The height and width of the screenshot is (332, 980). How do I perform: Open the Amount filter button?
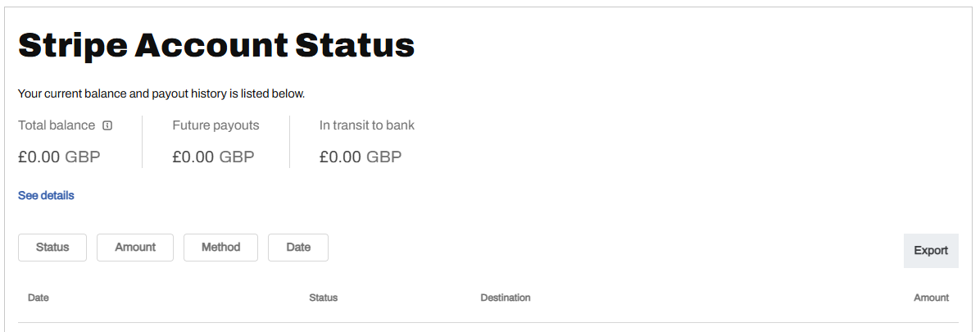click(135, 248)
